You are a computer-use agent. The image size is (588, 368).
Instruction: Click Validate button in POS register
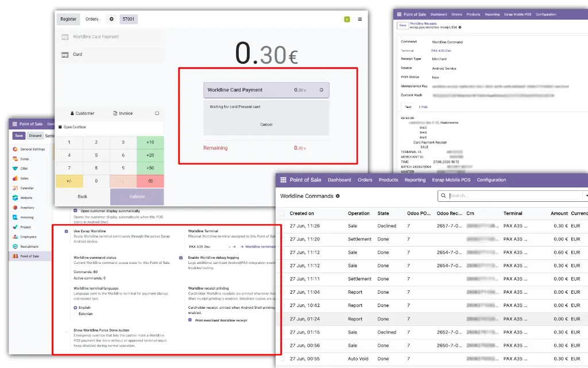(137, 197)
